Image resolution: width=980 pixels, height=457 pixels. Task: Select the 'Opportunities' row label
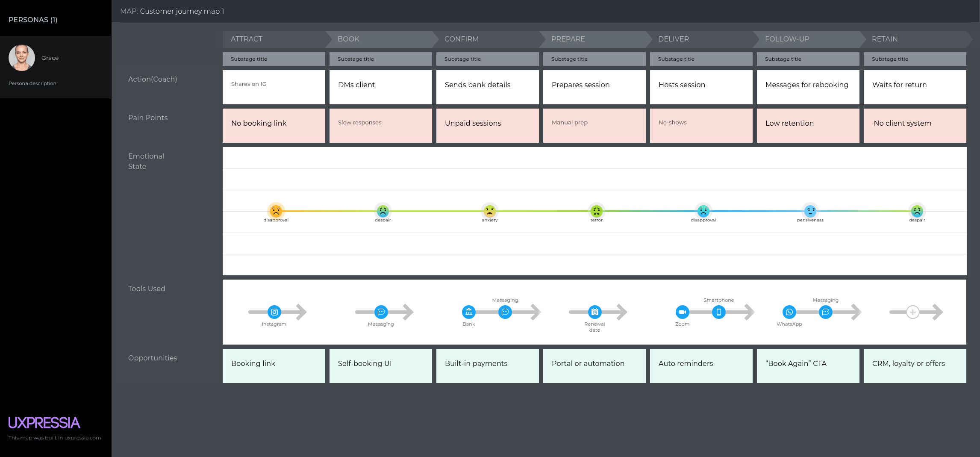pyautogui.click(x=153, y=358)
